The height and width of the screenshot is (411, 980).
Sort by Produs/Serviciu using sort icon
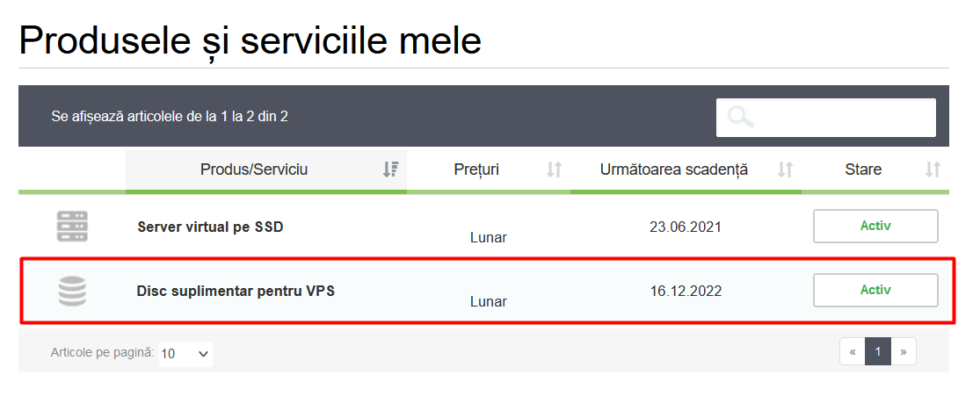coord(391,169)
